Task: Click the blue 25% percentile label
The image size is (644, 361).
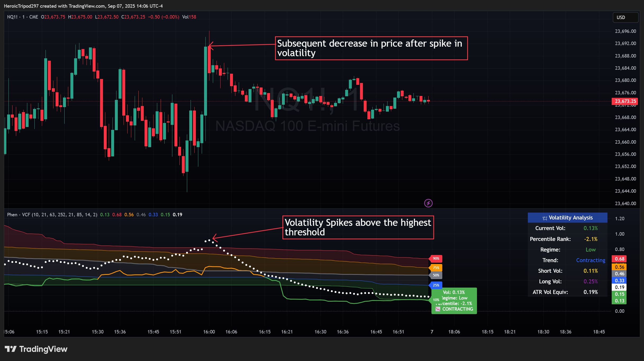Action: [436, 285]
